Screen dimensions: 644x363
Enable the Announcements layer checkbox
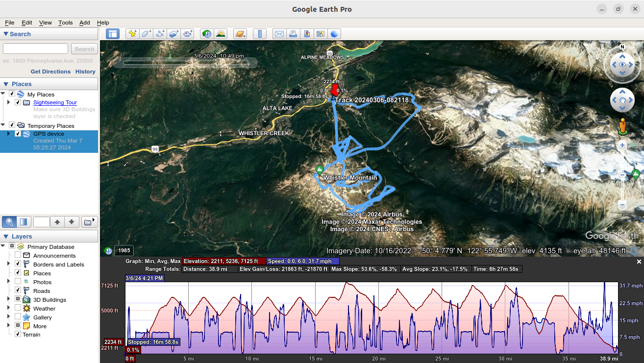coord(18,255)
